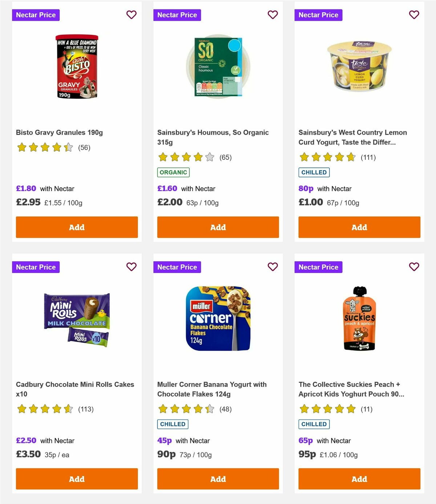Add Bisto Gravy Granules to basket
This screenshot has height=504, width=436.
(x=77, y=227)
